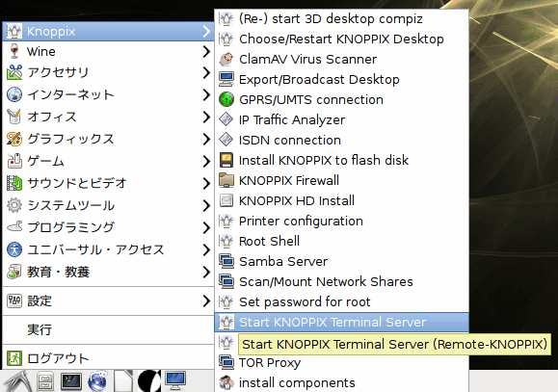Screen dimensions: 558x392
Task: Click the ログアウト menu label
Action: (58, 358)
